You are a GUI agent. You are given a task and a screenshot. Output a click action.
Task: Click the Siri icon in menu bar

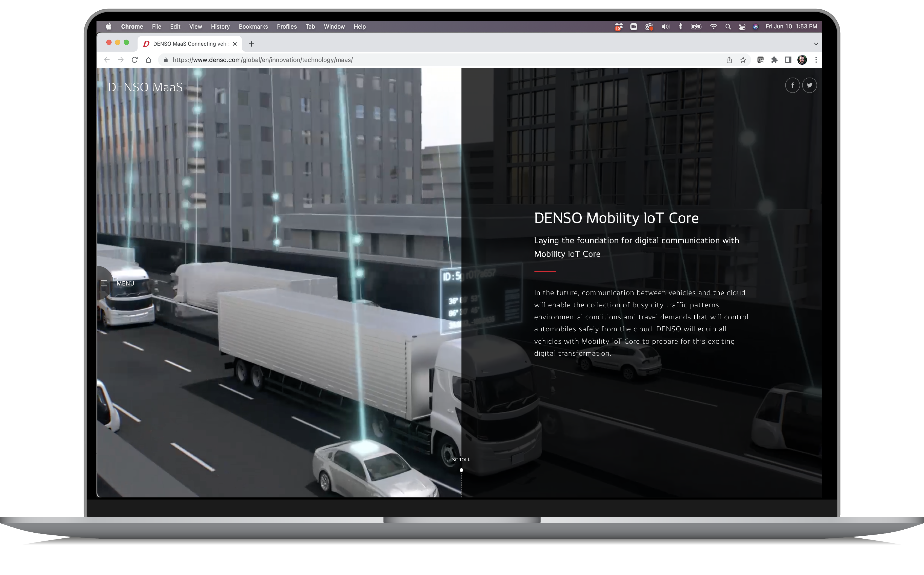(756, 26)
